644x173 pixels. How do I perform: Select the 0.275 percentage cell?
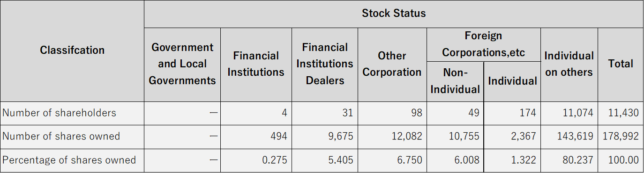click(x=256, y=160)
